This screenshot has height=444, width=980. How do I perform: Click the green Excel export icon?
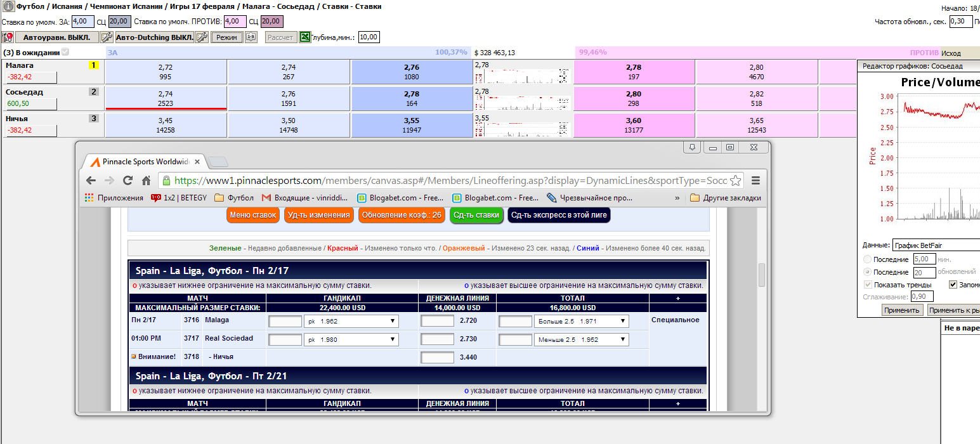click(x=304, y=37)
